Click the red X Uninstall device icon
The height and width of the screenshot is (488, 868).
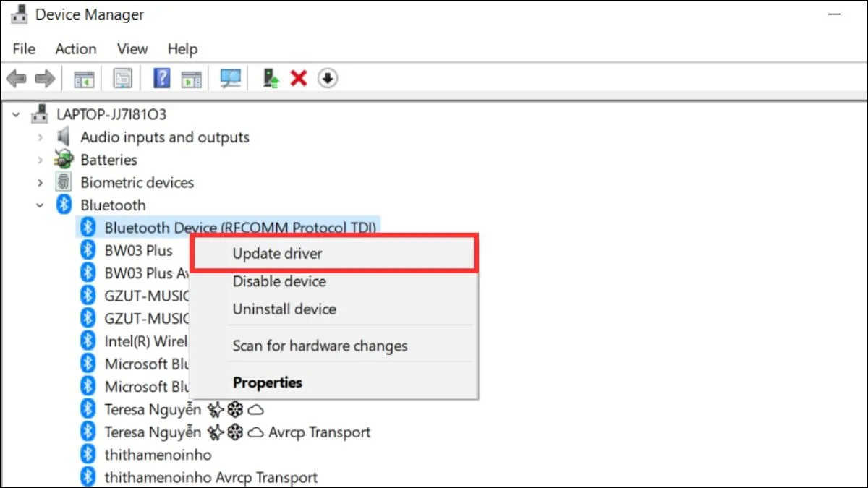(298, 78)
